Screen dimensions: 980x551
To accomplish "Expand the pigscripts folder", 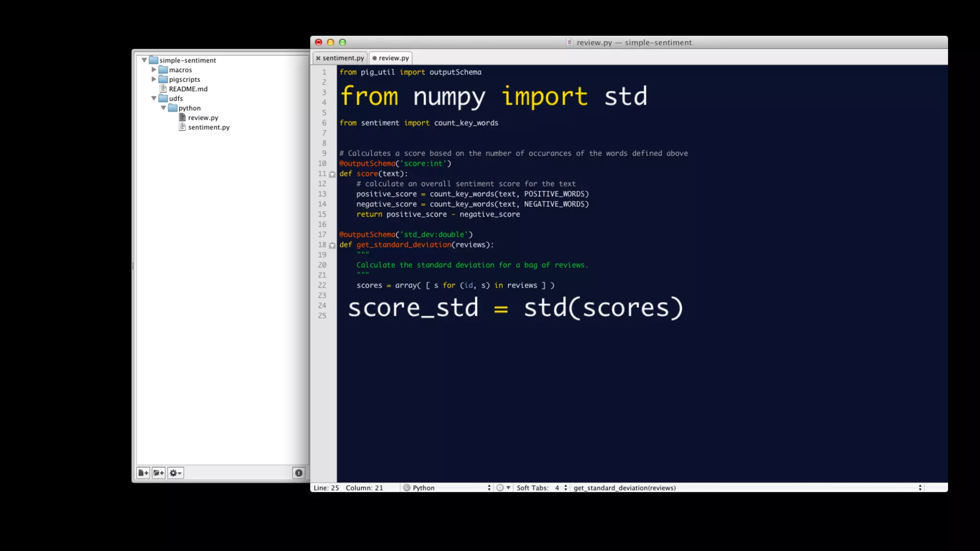I will point(154,79).
